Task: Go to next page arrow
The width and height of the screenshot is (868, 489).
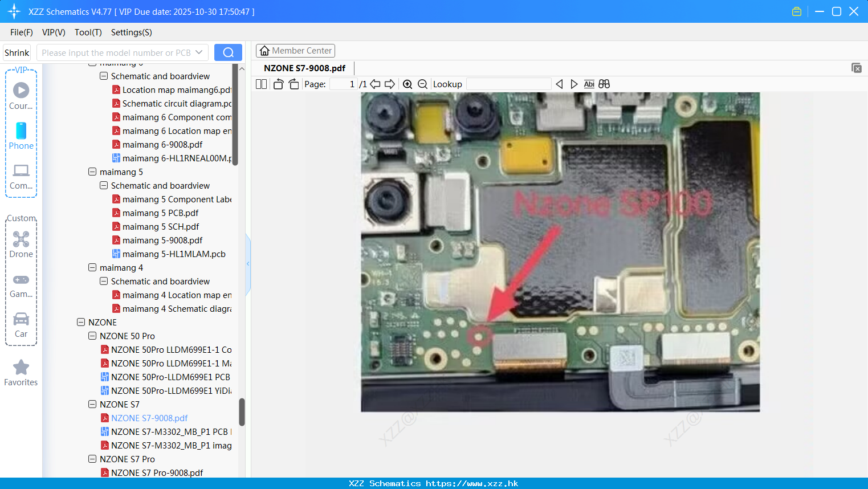Action: (x=390, y=84)
